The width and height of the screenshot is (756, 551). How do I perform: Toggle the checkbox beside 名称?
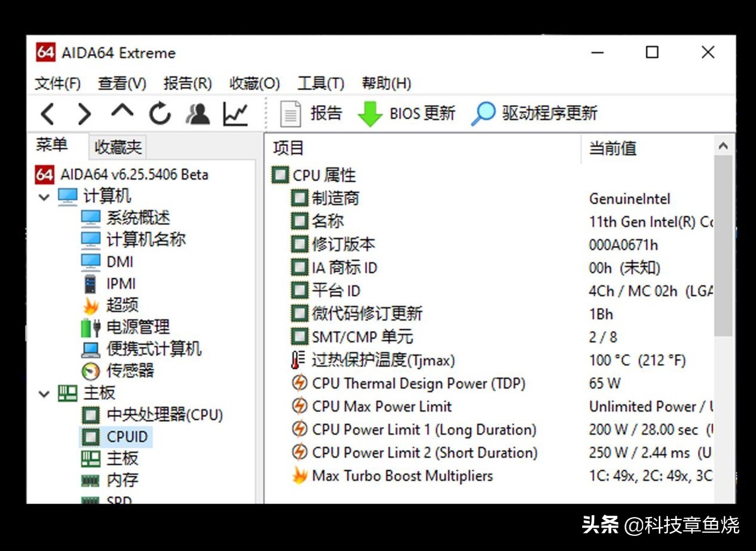tap(299, 221)
